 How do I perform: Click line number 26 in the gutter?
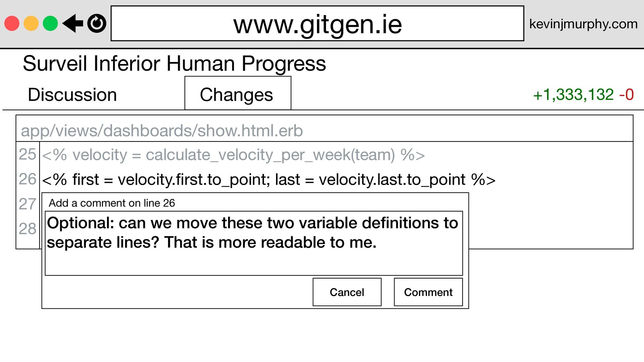28,179
